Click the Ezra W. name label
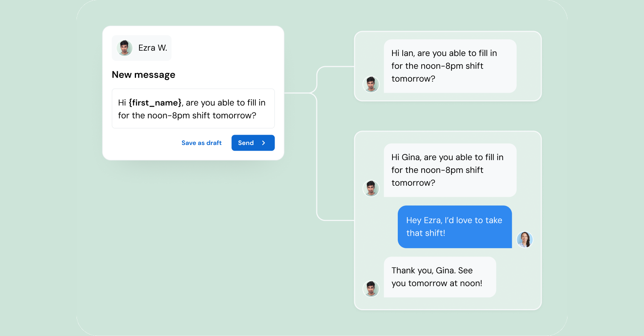Viewport: 644px width, 336px height. pos(153,48)
